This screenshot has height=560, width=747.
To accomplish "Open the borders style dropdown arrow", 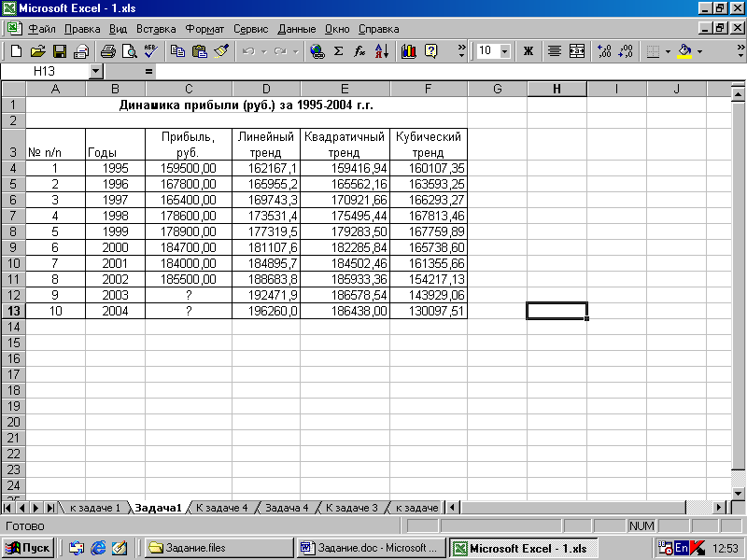I will (668, 51).
